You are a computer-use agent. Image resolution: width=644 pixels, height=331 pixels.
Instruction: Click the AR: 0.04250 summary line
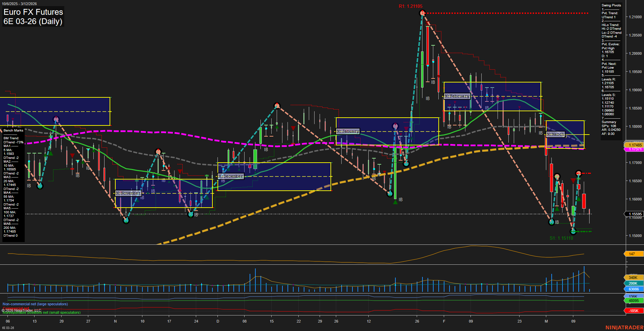tap(611, 130)
